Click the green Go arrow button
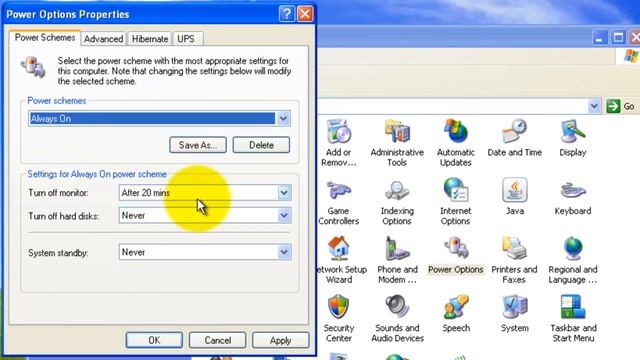The width and height of the screenshot is (640, 360). click(x=613, y=106)
